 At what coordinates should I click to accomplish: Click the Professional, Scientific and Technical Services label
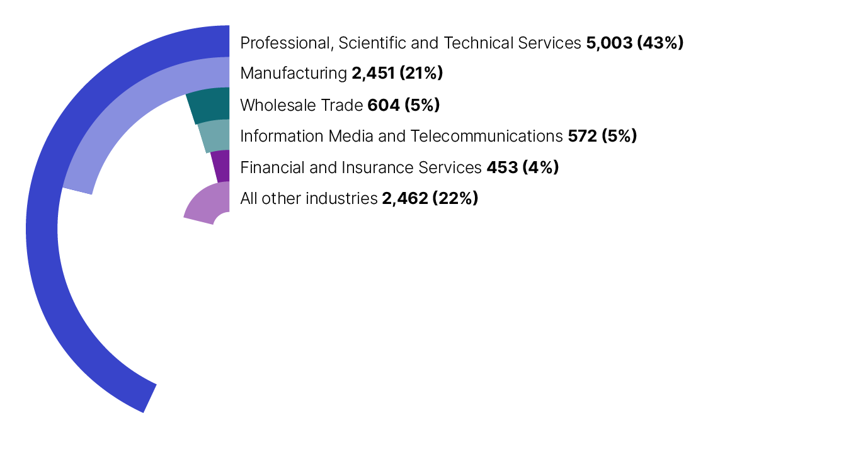click(x=410, y=43)
